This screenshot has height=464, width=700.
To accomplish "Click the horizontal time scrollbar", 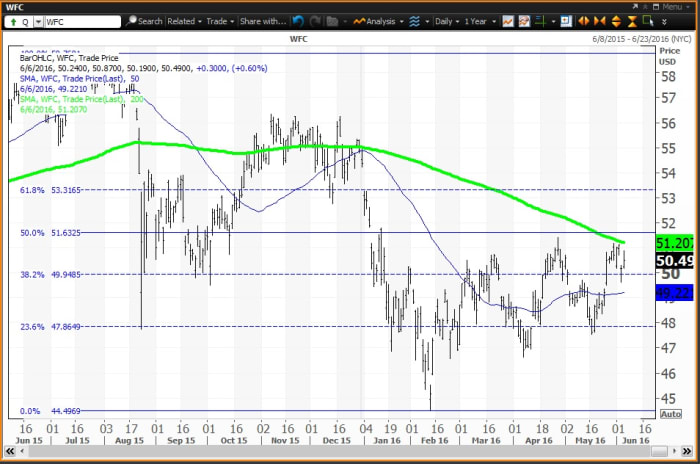I will [348, 451].
